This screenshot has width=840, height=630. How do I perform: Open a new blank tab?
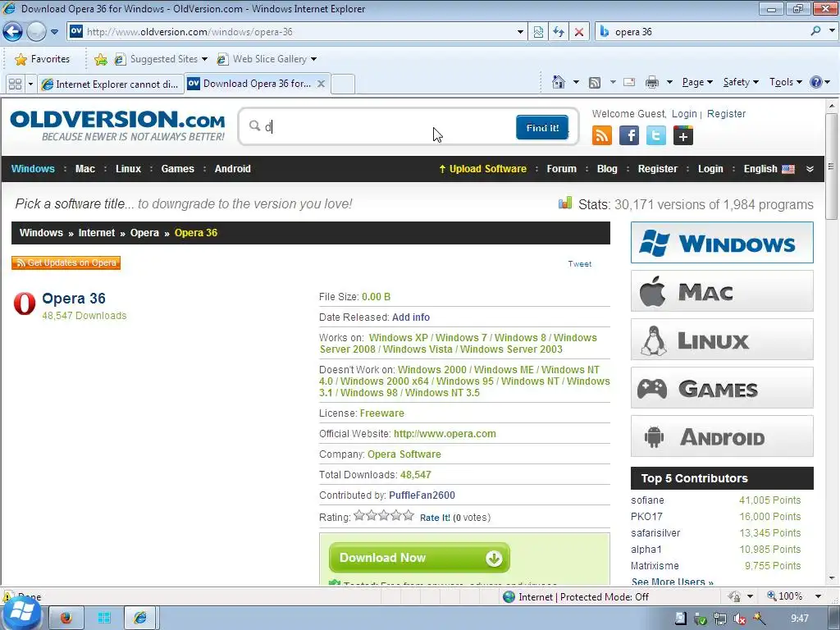coord(343,84)
